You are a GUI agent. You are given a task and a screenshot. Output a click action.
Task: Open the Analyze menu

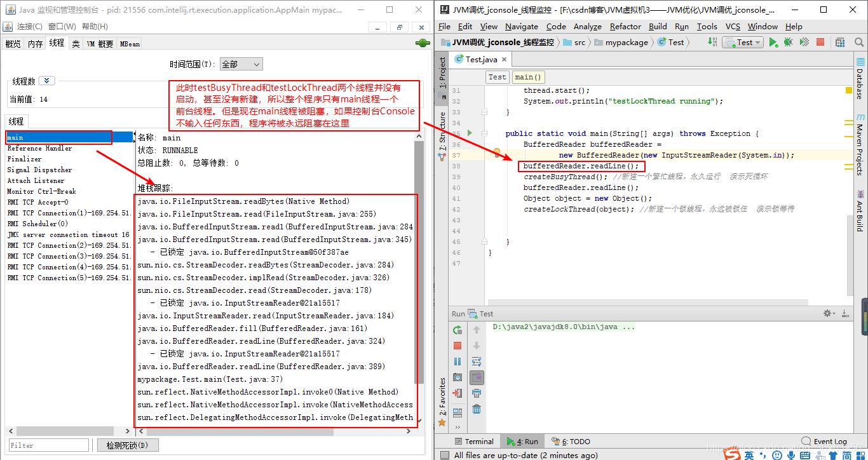click(587, 26)
